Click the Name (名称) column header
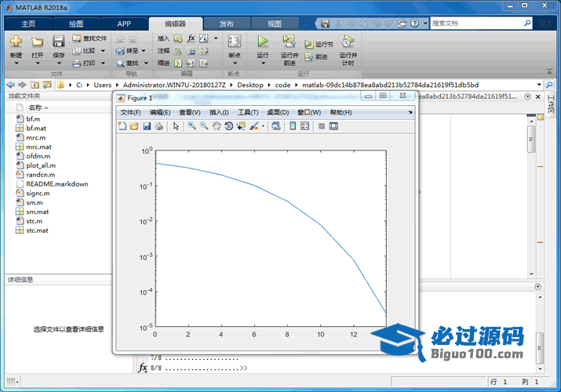This screenshot has width=561, height=392. tap(35, 107)
